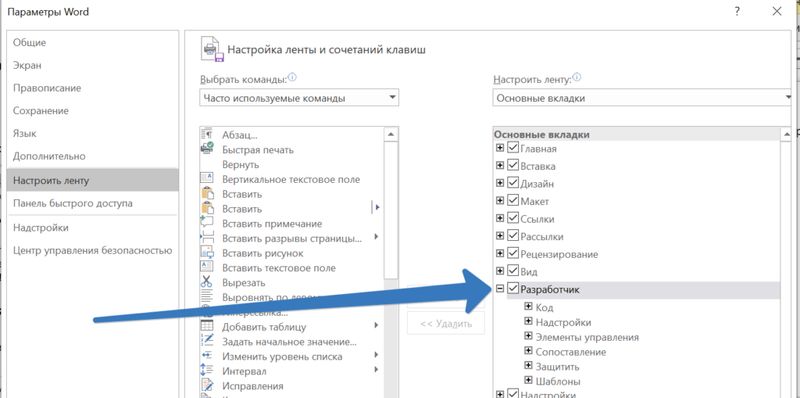The width and height of the screenshot is (800, 398).
Task: Toggle the Разработчик checkbox
Action: pos(513,289)
